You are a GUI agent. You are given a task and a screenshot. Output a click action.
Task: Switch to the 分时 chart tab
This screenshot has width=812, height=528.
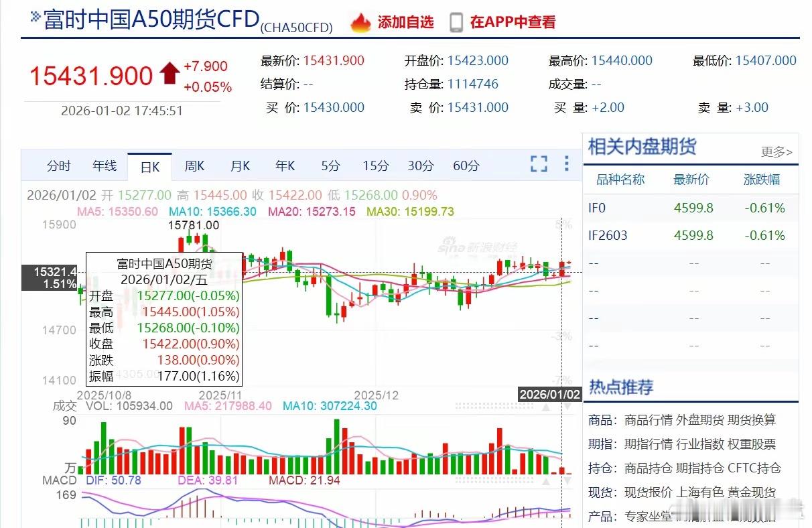point(59,166)
